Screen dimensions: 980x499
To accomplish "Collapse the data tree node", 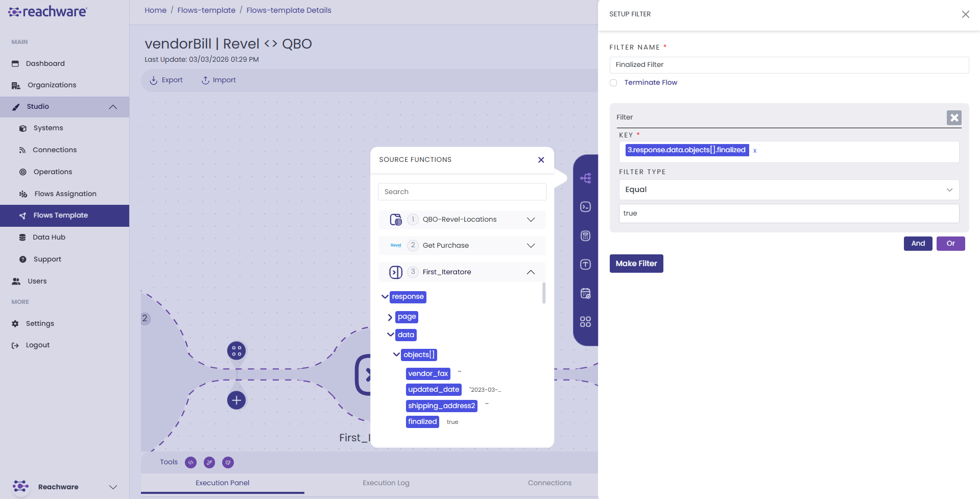I will (x=390, y=335).
